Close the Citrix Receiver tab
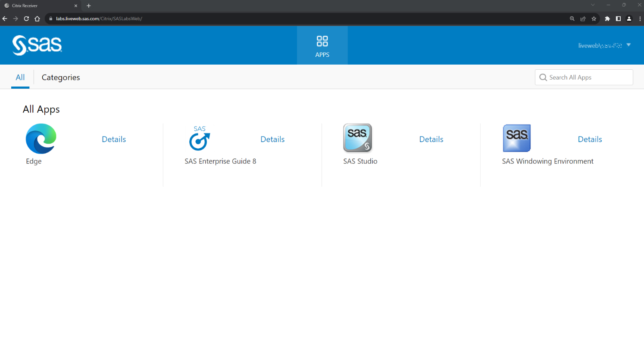 coord(76,6)
